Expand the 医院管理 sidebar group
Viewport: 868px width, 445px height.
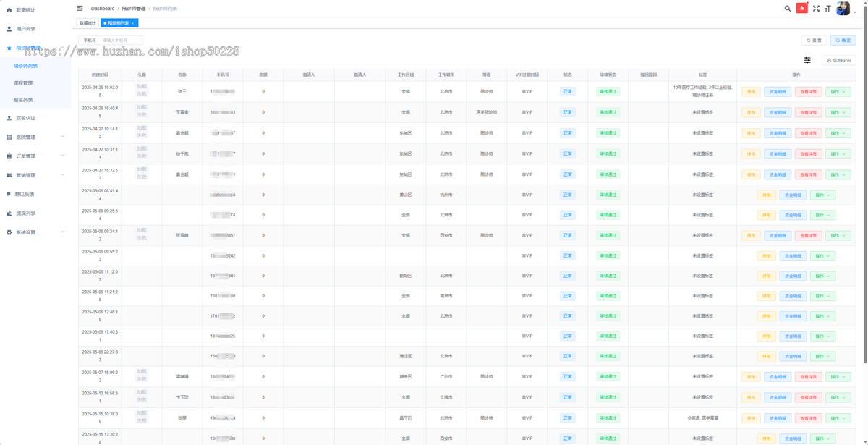62,137
